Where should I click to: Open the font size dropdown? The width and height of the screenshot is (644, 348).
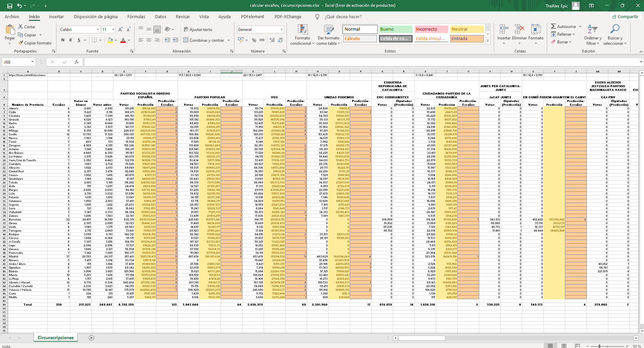point(113,30)
